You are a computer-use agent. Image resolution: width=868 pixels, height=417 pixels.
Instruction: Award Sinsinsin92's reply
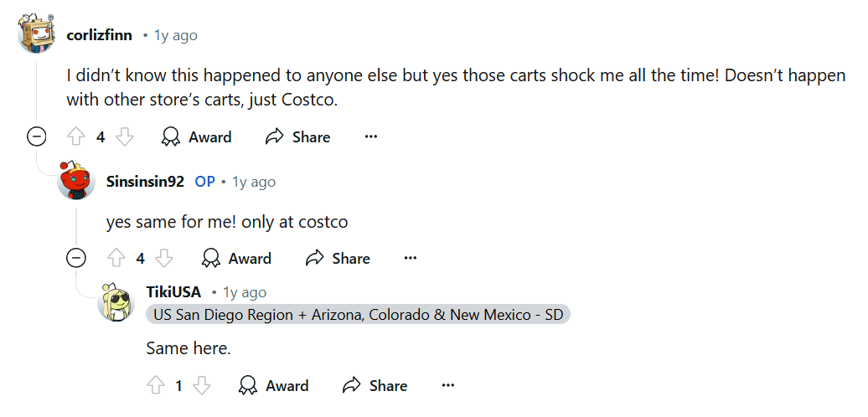236,258
